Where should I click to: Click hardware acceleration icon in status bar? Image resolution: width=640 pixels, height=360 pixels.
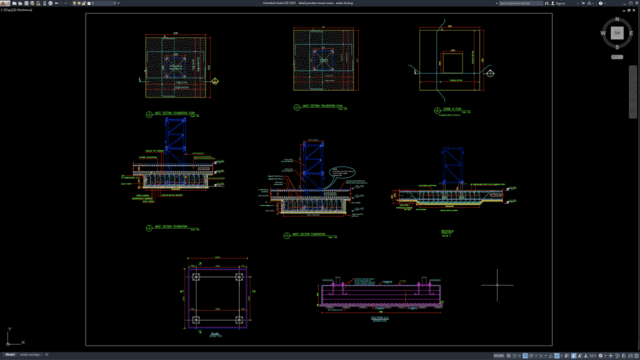[624, 356]
